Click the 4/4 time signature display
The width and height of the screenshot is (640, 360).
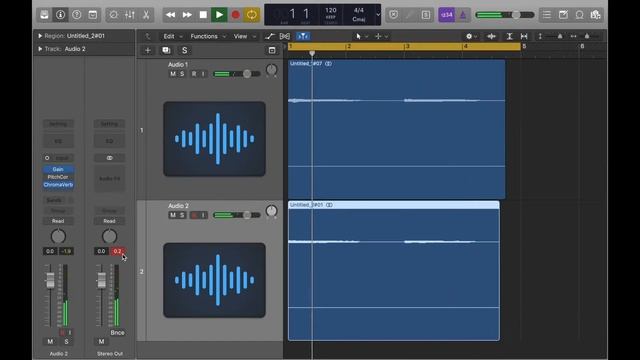click(358, 11)
